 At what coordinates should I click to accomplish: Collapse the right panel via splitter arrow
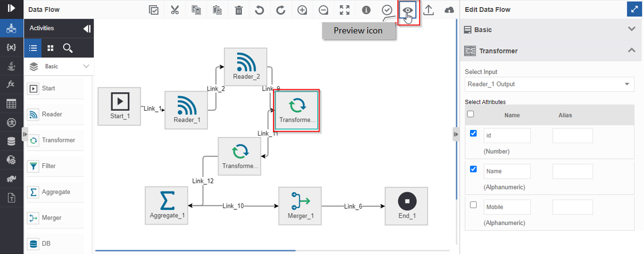[x=456, y=135]
